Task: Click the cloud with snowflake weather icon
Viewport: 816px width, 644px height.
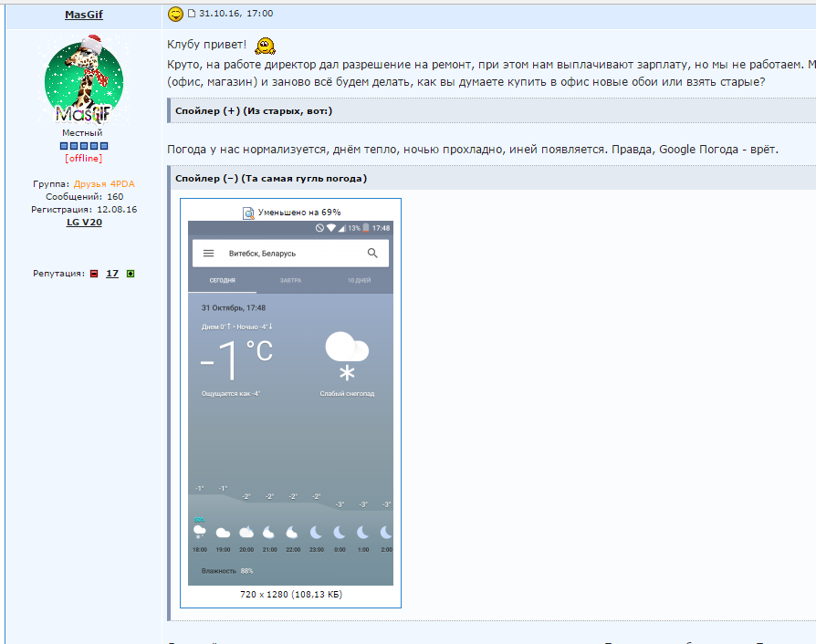Action: tap(347, 357)
